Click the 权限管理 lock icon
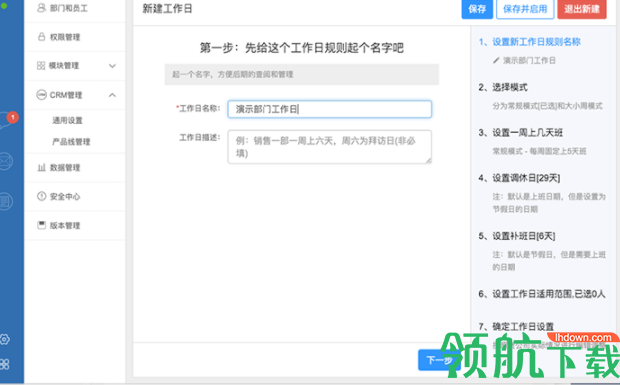 click(41, 37)
